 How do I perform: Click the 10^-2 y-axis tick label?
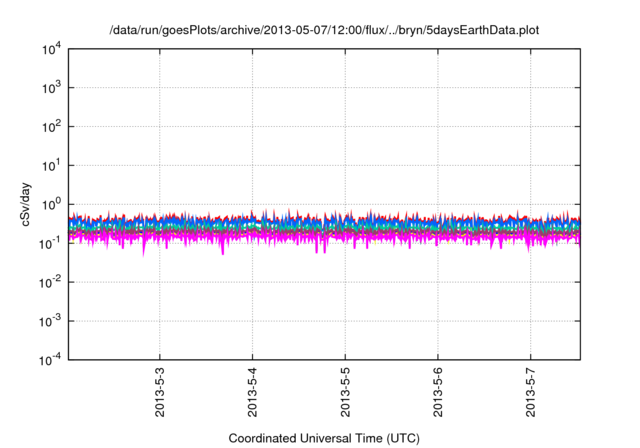pyautogui.click(x=49, y=283)
